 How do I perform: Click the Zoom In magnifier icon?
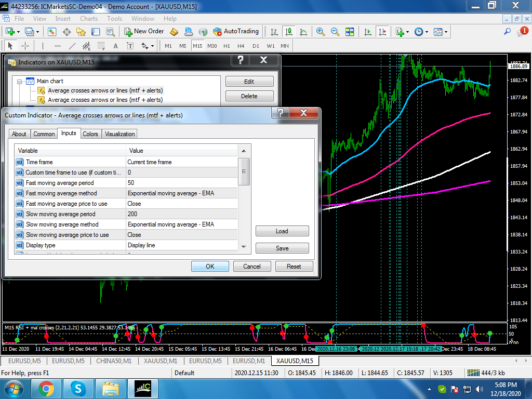click(x=320, y=32)
